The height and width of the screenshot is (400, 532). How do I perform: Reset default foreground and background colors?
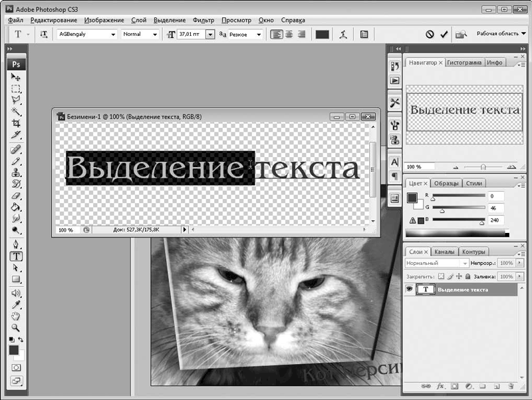click(x=11, y=339)
